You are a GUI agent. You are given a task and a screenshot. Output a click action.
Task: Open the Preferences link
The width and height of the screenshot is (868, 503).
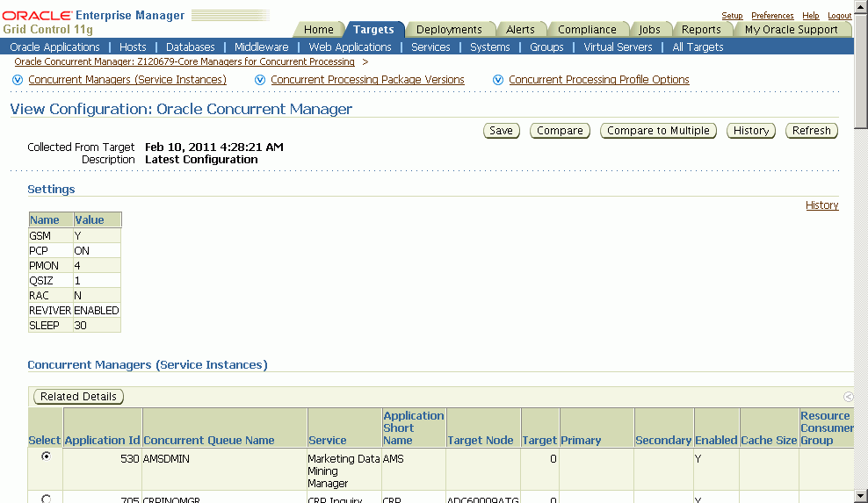coord(772,16)
